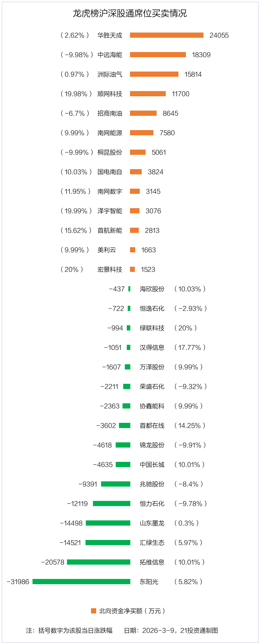Select the orange bar for 华胜天成
Screen dimensions: 260x644
click(x=167, y=35)
